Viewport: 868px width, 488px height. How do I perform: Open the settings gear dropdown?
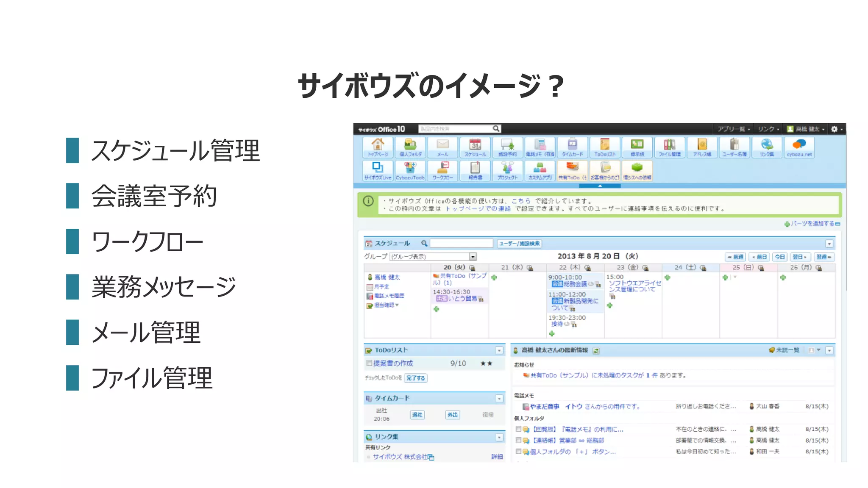(x=837, y=129)
